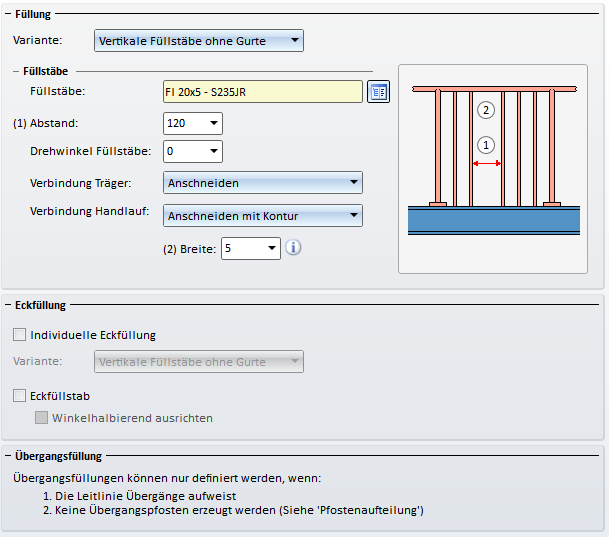The image size is (609, 537).
Task: Open the Füllstäbe catalog selection icon
Action: (378, 92)
